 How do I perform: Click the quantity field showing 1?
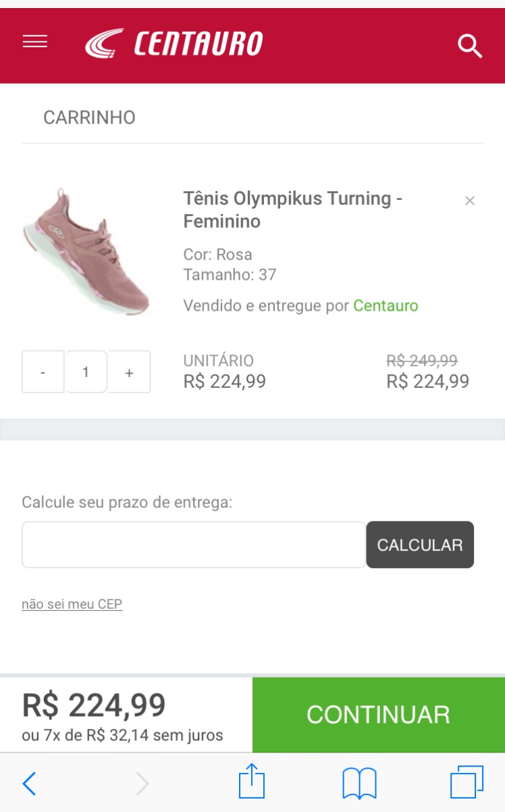point(86,372)
